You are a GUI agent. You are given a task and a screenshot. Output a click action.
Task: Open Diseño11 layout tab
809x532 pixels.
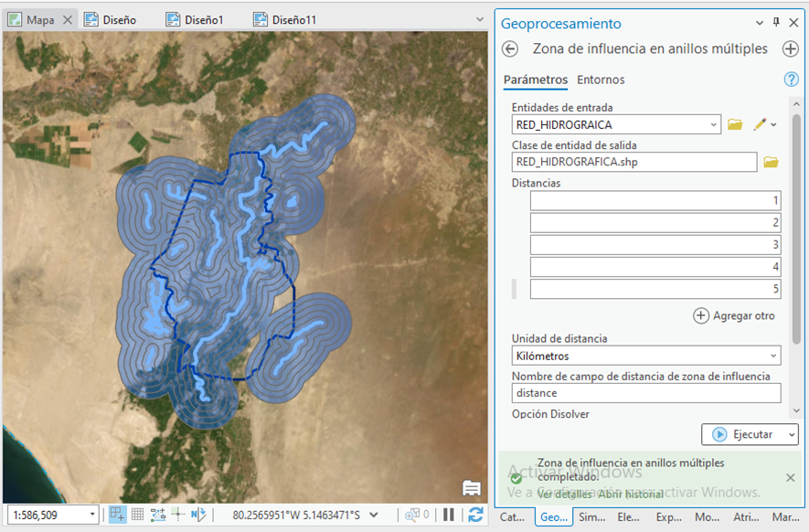tap(285, 19)
